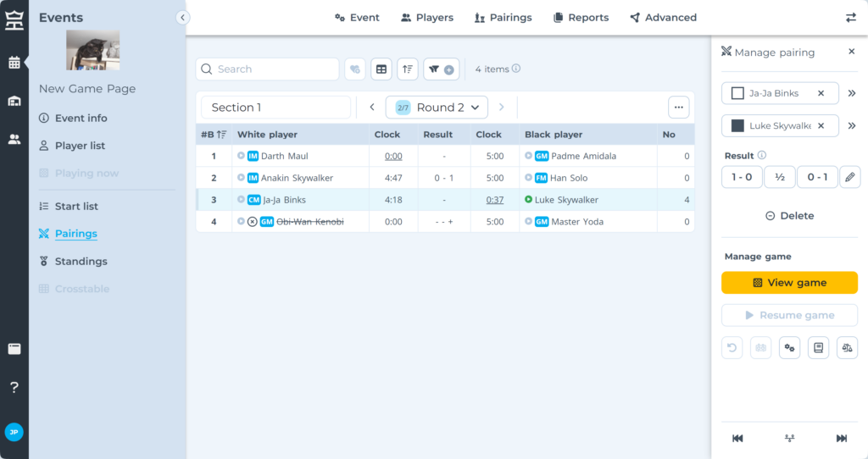Click the event photo thumbnail

[x=93, y=50]
